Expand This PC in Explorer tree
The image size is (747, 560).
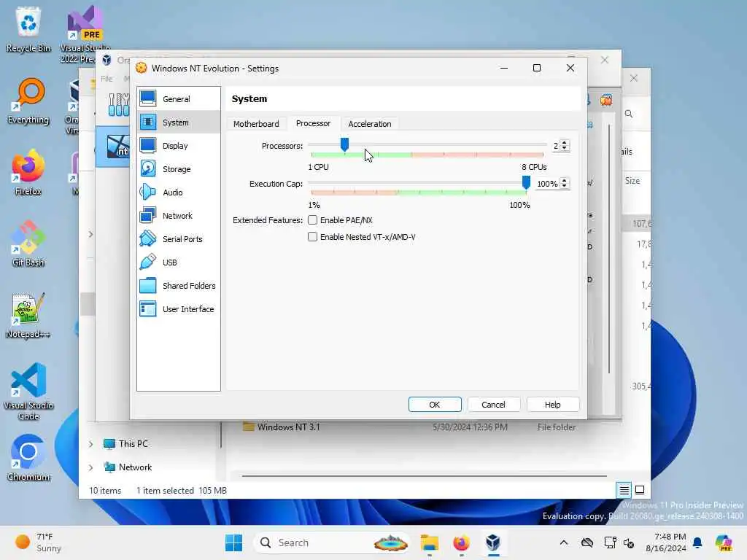(90, 444)
